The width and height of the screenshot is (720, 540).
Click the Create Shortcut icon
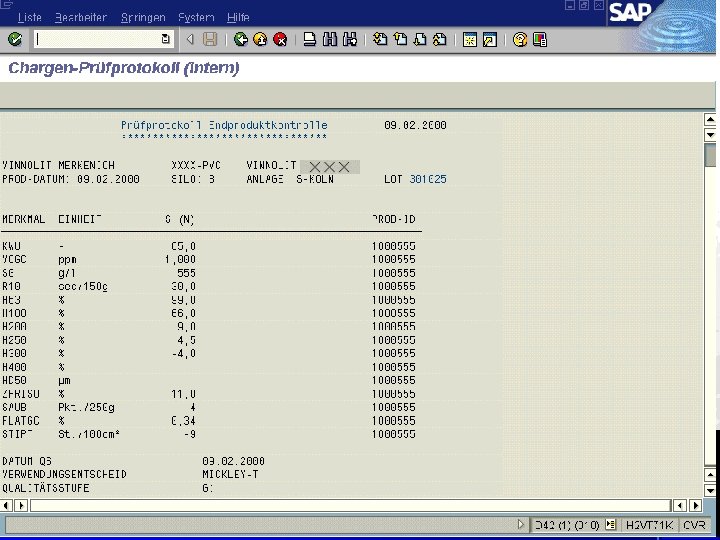(490, 39)
